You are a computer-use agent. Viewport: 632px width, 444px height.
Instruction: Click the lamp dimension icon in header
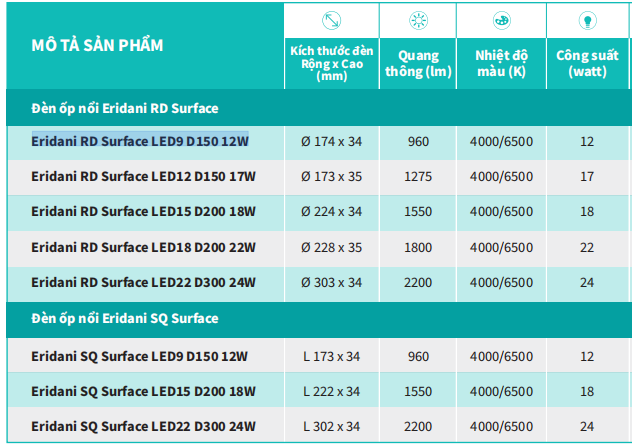(331, 22)
